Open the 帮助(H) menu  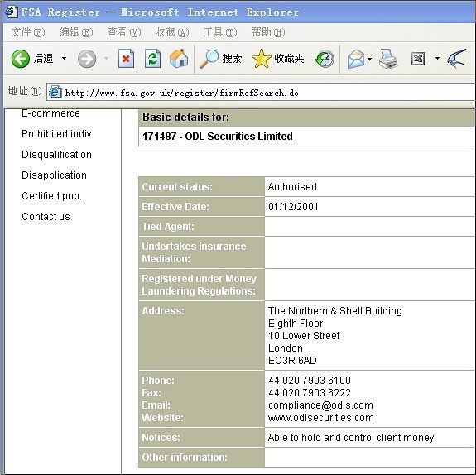(268, 32)
